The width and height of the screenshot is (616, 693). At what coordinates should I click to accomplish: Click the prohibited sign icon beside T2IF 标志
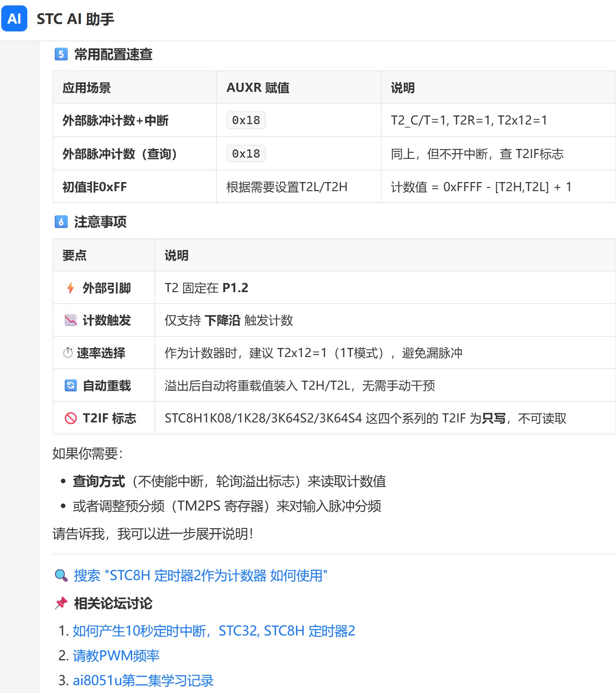coord(71,418)
